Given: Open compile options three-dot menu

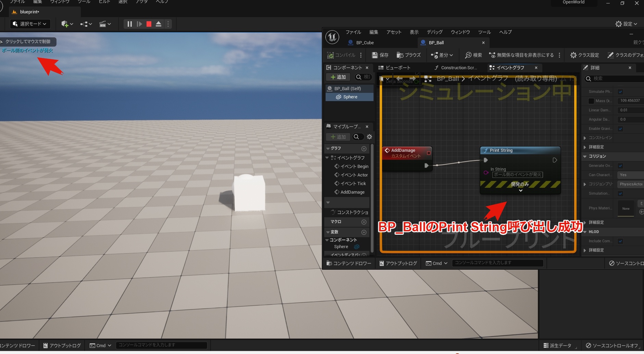Looking at the screenshot, I should [361, 55].
